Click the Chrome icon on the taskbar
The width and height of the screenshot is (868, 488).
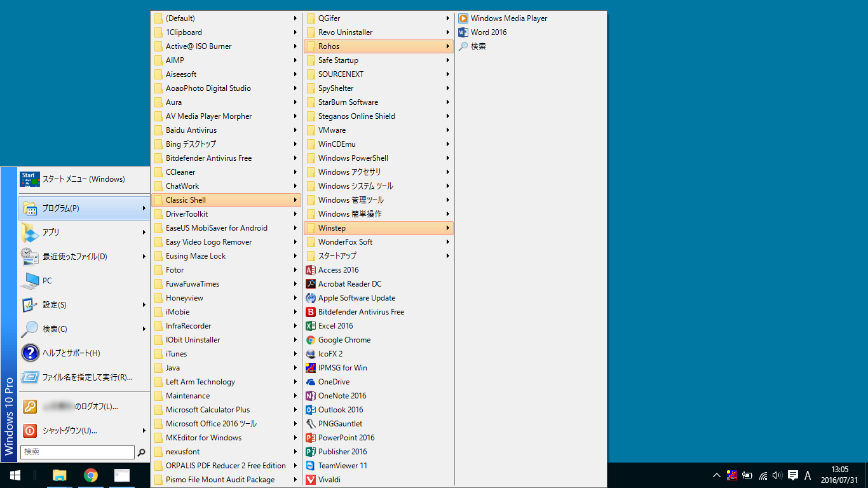pyautogui.click(x=91, y=475)
